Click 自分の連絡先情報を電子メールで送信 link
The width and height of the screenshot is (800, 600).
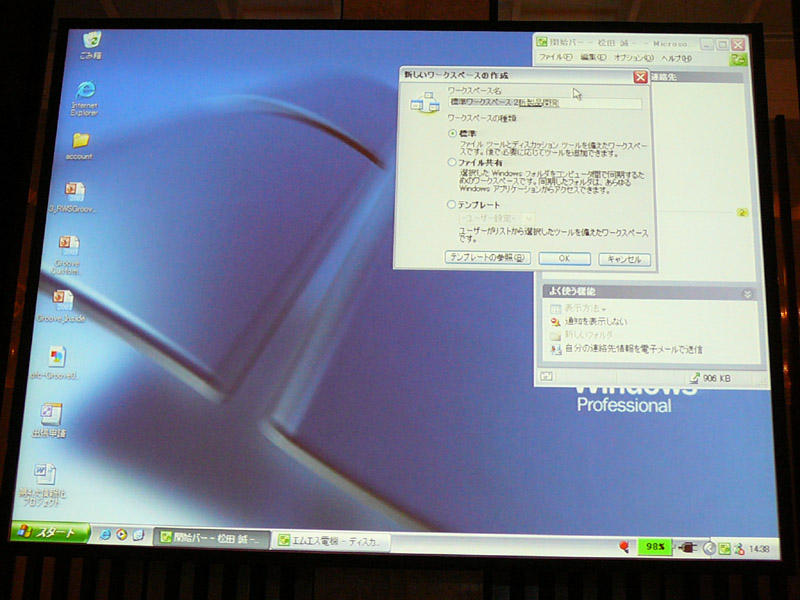click(634, 349)
